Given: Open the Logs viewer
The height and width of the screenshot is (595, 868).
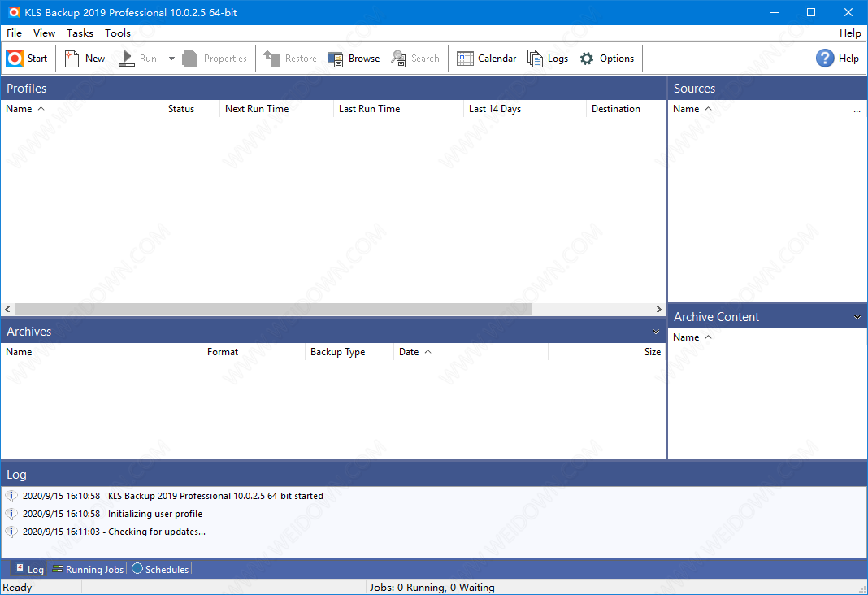Looking at the screenshot, I should (548, 58).
